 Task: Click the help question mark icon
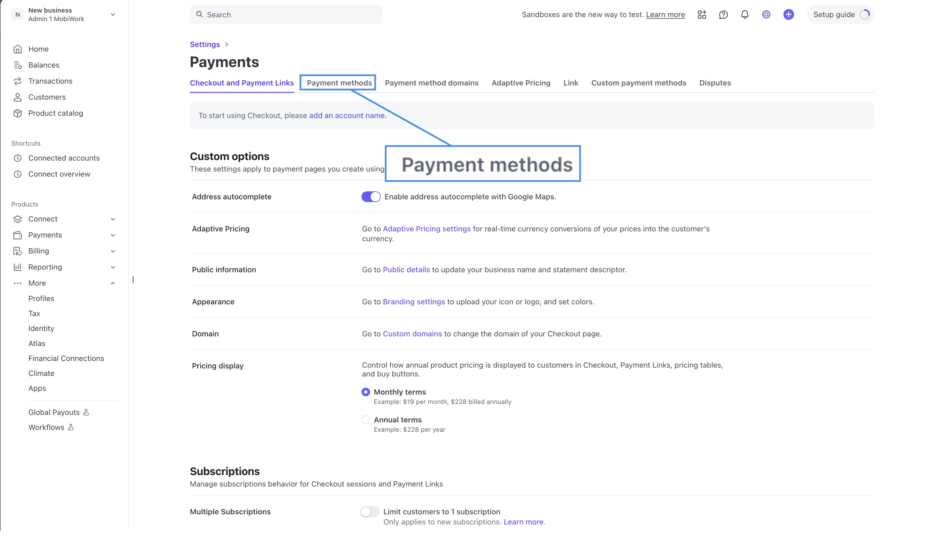(x=723, y=15)
